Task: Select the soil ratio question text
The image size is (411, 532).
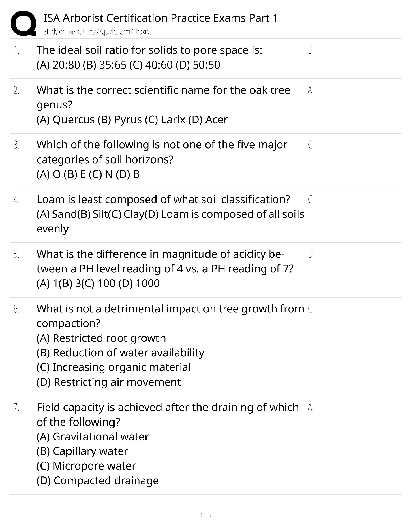Action: point(149,50)
